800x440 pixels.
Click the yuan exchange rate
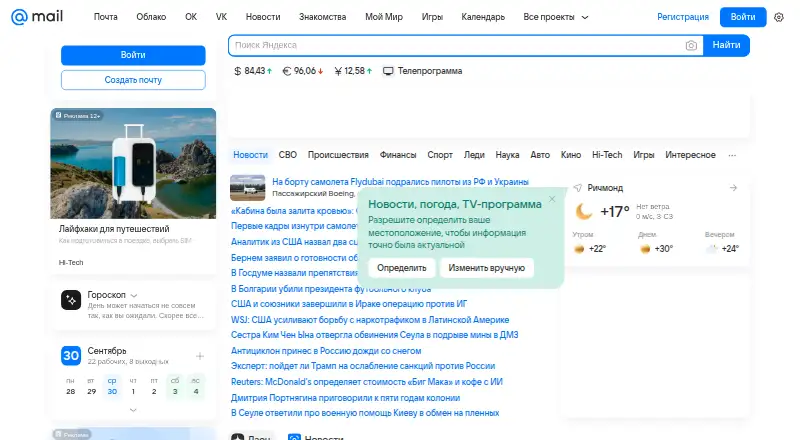pos(353,71)
